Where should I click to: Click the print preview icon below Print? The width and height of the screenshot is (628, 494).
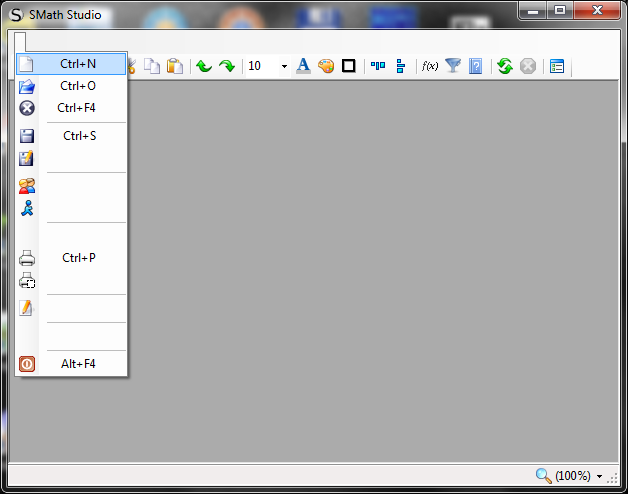[27, 280]
